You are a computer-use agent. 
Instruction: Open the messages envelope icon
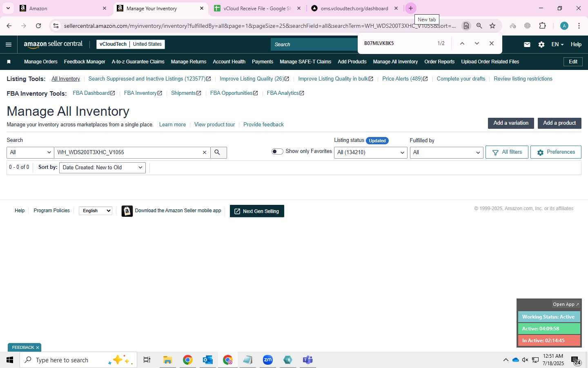click(527, 45)
